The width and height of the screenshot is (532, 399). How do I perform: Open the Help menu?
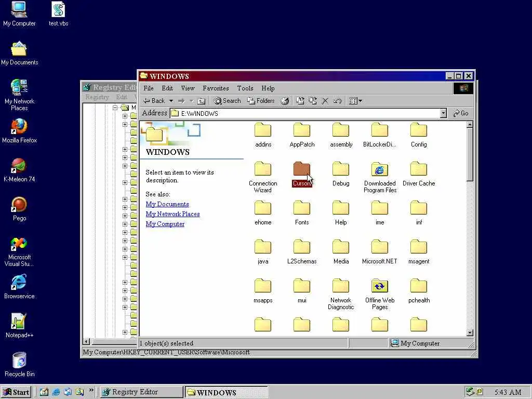point(268,88)
